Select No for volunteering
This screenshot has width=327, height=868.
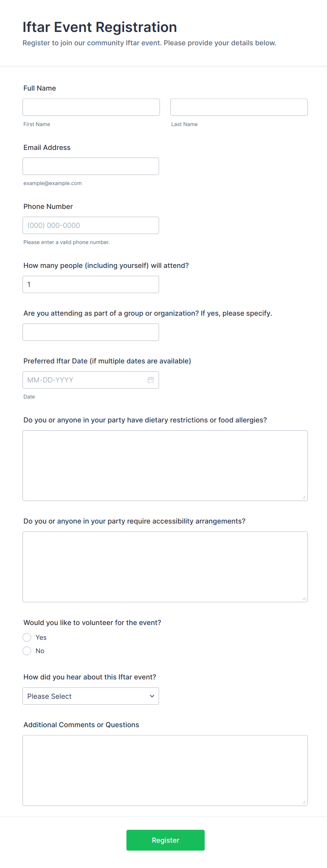[x=27, y=651]
